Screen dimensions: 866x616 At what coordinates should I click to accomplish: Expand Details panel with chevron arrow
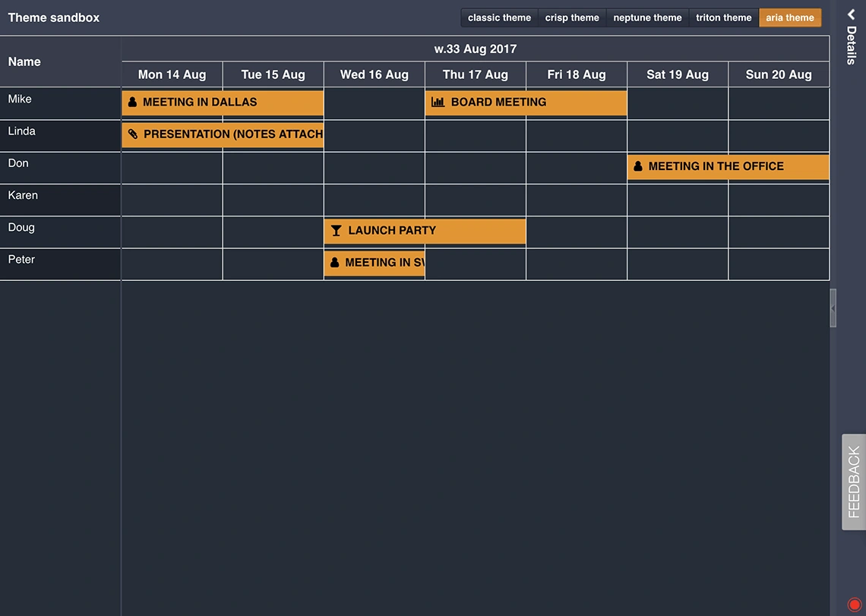coord(852,14)
